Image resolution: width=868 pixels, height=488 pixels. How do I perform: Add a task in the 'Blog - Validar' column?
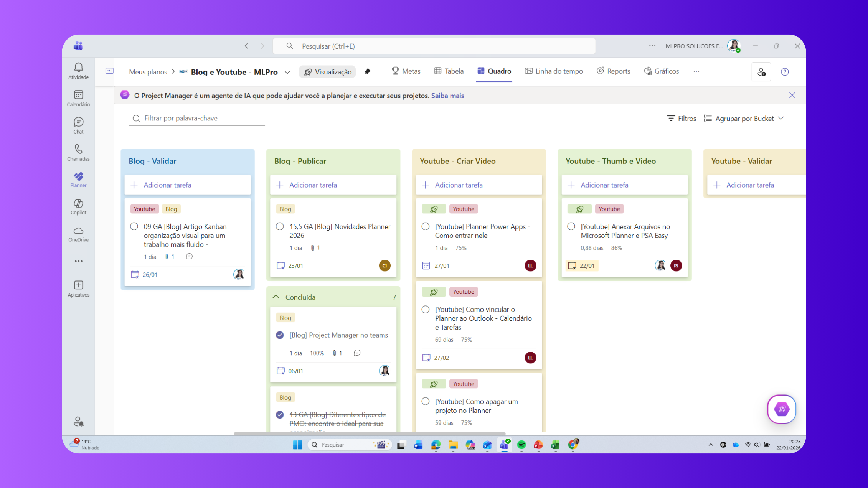pyautogui.click(x=167, y=185)
